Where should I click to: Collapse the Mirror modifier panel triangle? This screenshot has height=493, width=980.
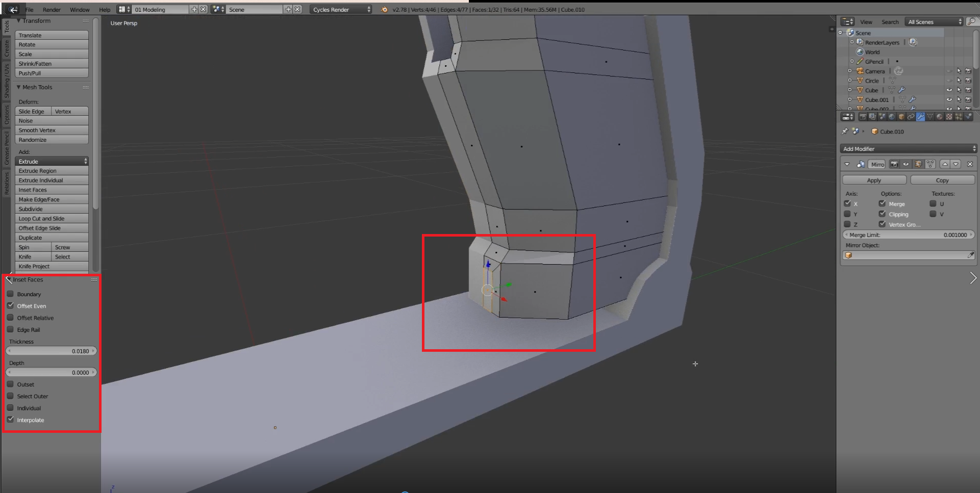pos(847,164)
